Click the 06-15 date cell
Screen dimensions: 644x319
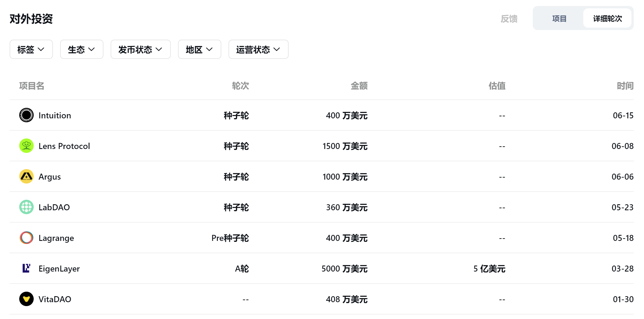pyautogui.click(x=623, y=116)
